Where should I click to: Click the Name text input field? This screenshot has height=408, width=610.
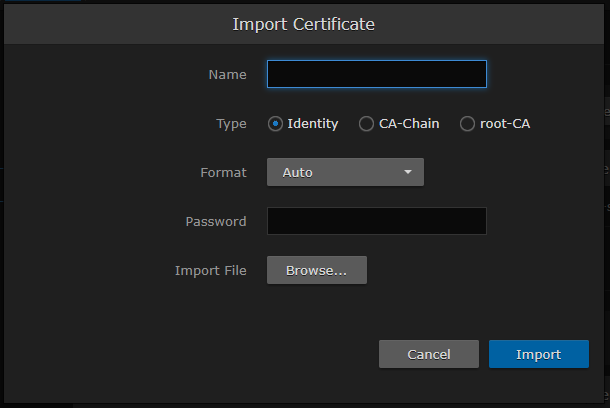click(376, 74)
